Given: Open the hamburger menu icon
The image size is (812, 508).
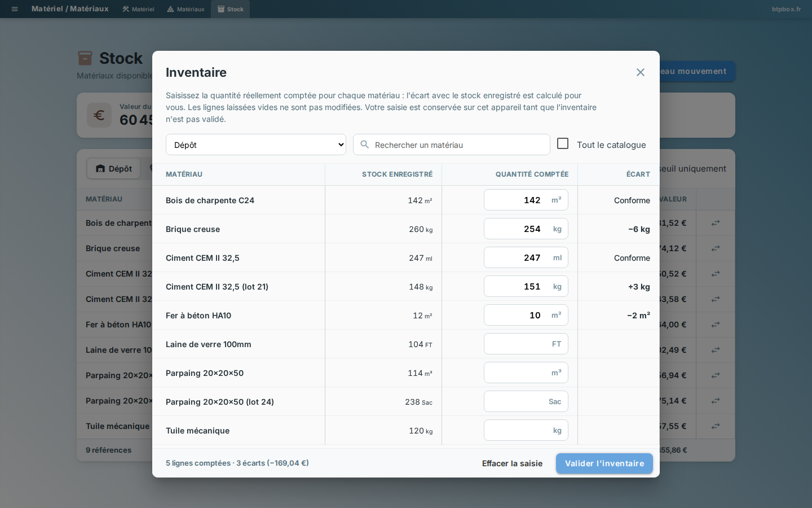Looking at the screenshot, I should (15, 9).
